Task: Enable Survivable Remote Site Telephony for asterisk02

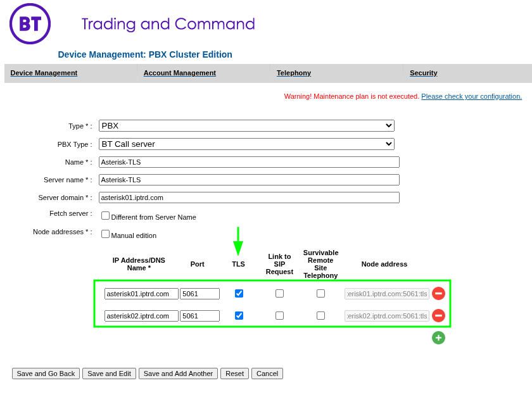Action: [320, 315]
